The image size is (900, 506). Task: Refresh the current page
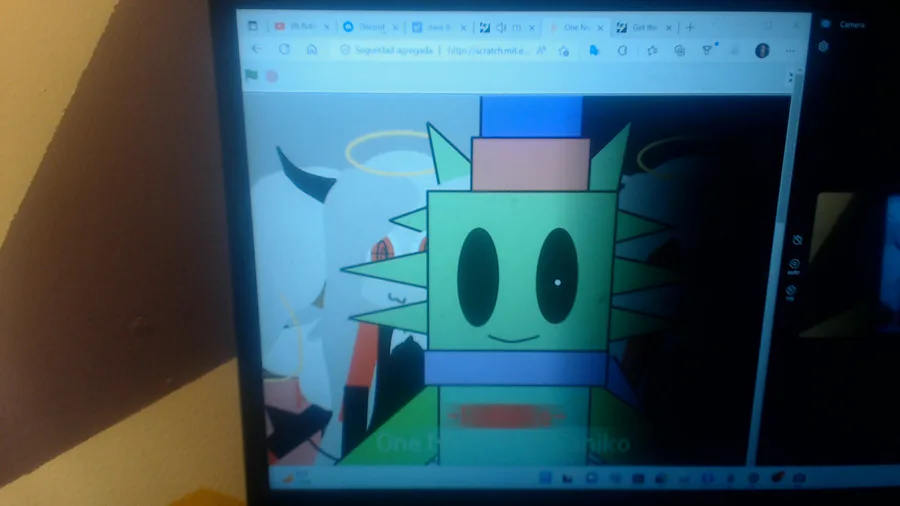[284, 49]
